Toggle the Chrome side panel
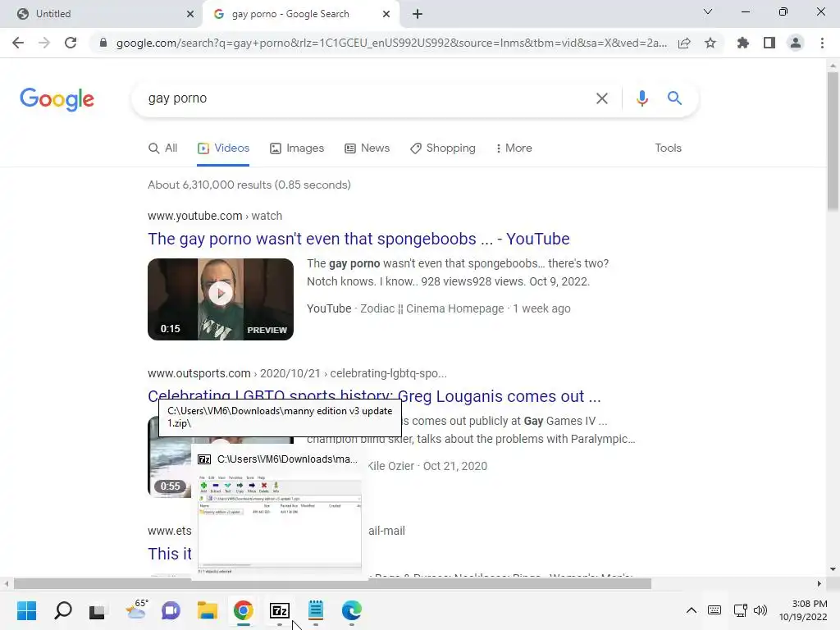Image resolution: width=840 pixels, height=630 pixels. (769, 43)
